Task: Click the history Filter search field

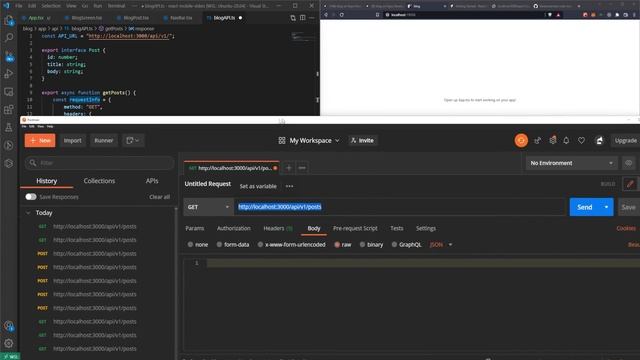Action: [x=100, y=163]
